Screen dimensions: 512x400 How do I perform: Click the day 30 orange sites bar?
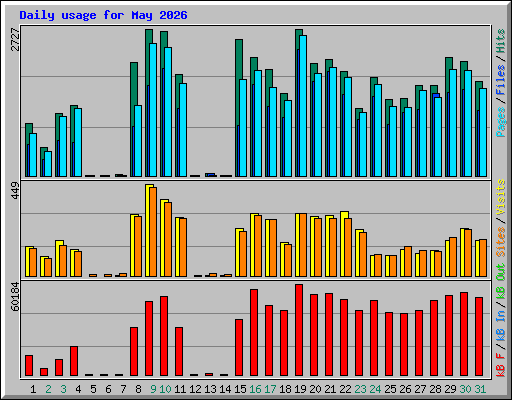468,253
